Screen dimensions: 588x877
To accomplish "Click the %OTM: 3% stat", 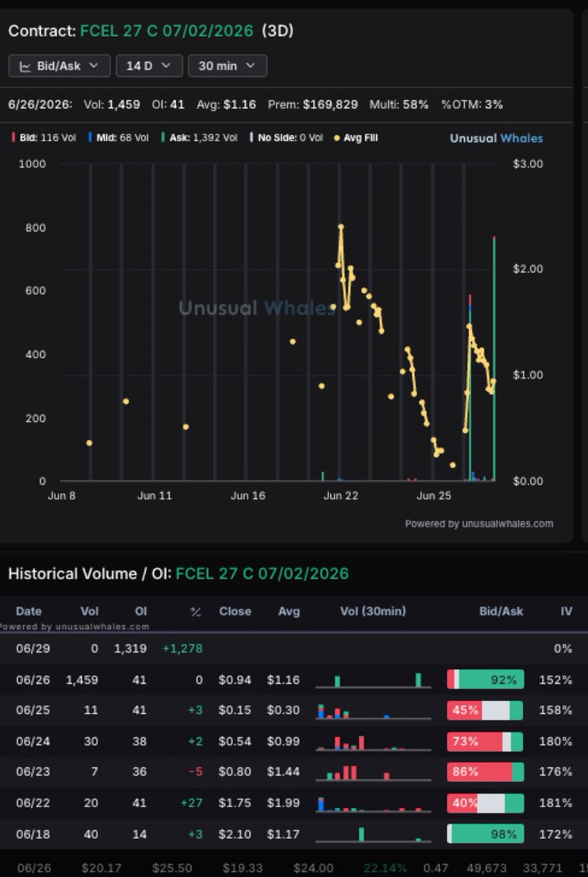I will coord(472,105).
